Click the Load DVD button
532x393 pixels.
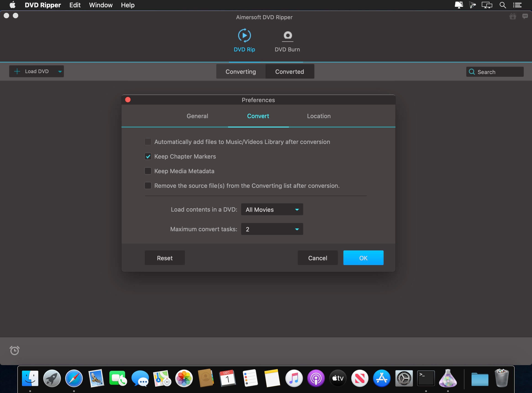[36, 71]
